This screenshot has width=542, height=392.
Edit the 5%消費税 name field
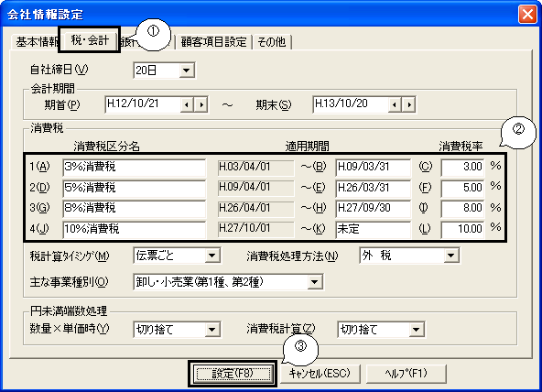135,188
